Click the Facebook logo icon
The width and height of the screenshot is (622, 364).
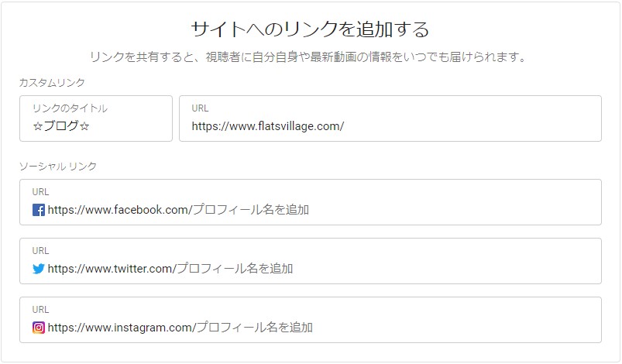39,210
